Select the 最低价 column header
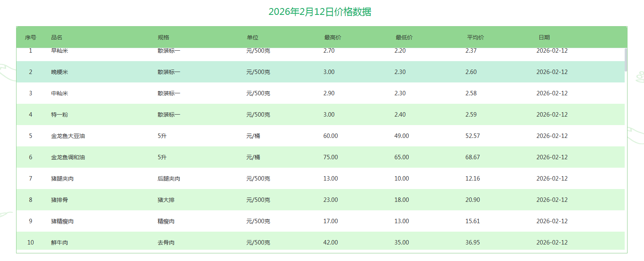Screen dimensions: 644x261 click(404, 37)
